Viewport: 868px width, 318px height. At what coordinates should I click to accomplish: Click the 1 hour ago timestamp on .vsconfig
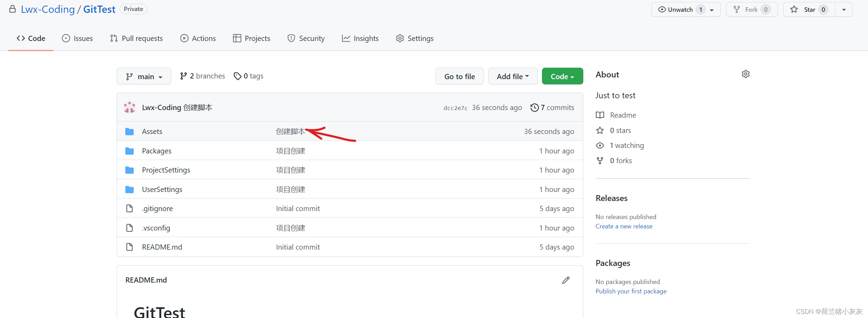[x=557, y=228]
